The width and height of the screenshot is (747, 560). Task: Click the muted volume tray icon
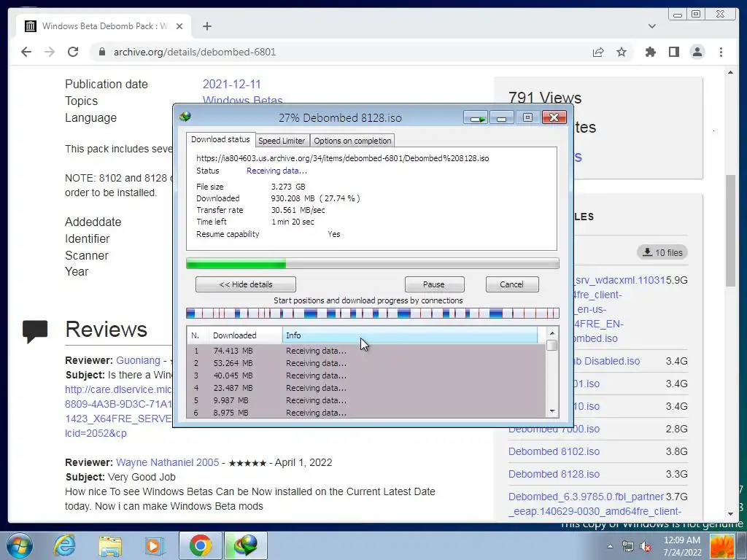pos(646,546)
